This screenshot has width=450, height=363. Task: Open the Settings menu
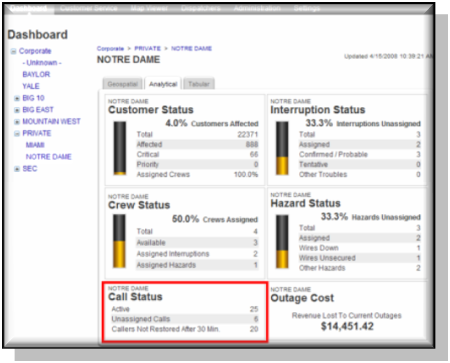[x=307, y=8]
